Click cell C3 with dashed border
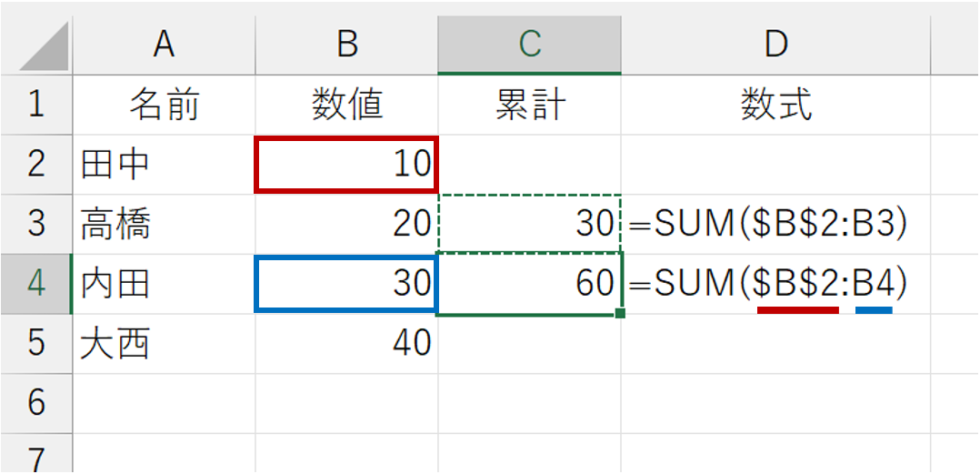 (529, 224)
